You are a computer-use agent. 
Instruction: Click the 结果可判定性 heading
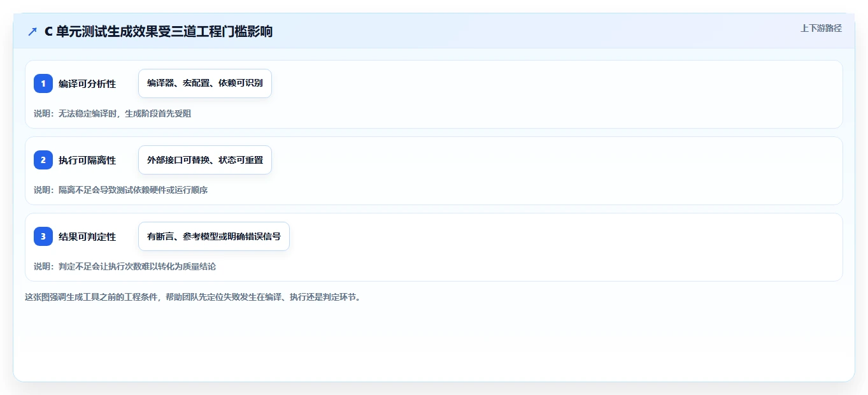[x=87, y=236]
